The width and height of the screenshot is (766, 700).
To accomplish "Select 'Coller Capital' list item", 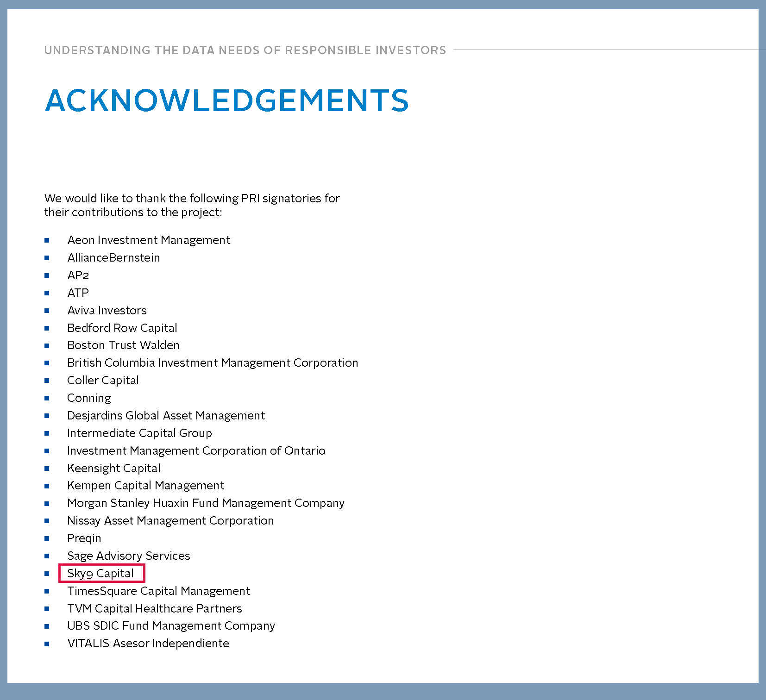I will coord(103,381).
